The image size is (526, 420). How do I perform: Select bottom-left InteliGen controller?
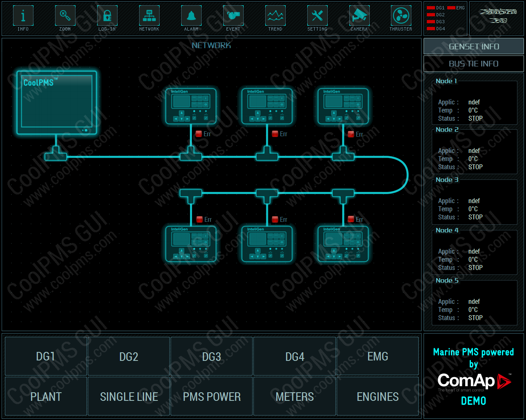point(191,244)
